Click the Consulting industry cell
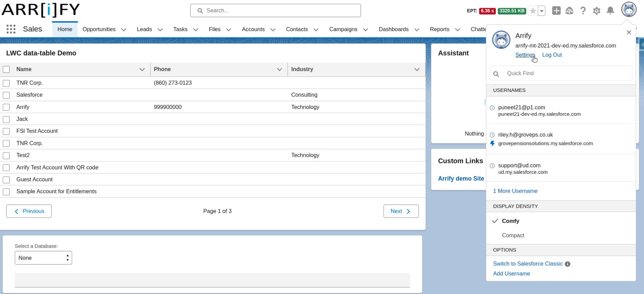The image size is (644, 294). pos(304,95)
